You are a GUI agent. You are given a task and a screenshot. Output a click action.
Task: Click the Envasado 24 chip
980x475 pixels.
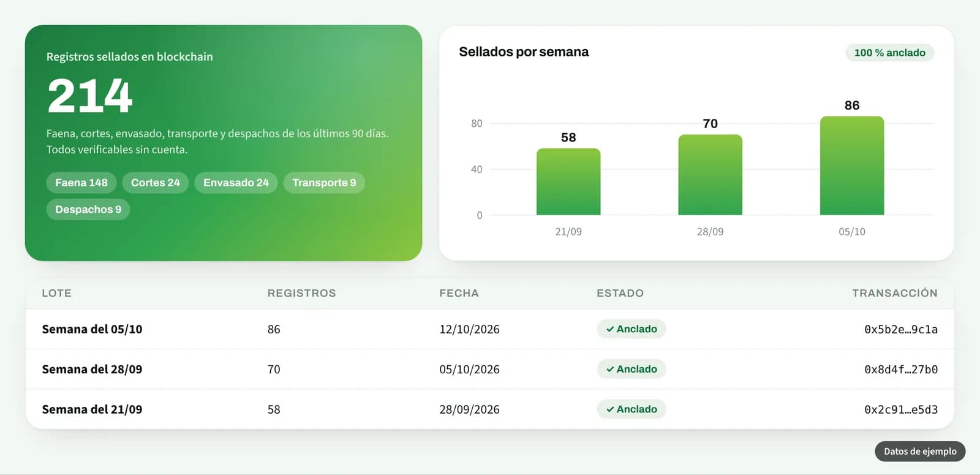coord(236,183)
